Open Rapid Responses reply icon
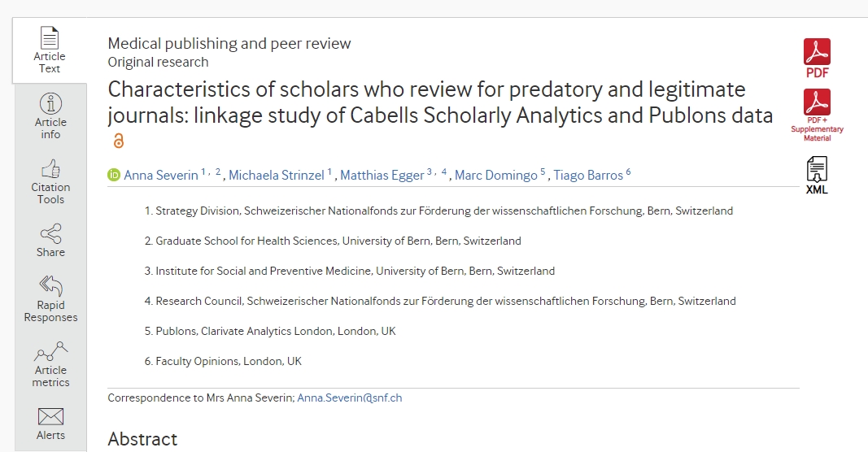Image resolution: width=868 pixels, height=452 pixels. (x=50, y=285)
